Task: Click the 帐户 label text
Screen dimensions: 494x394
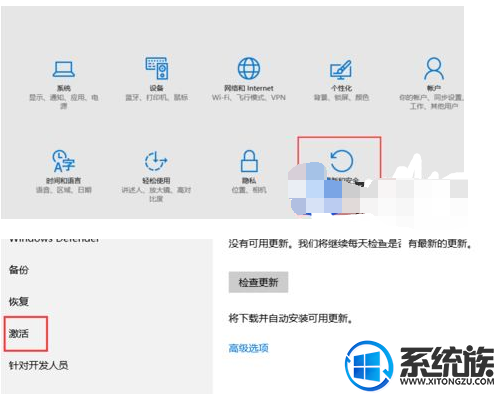Action: 434,88
